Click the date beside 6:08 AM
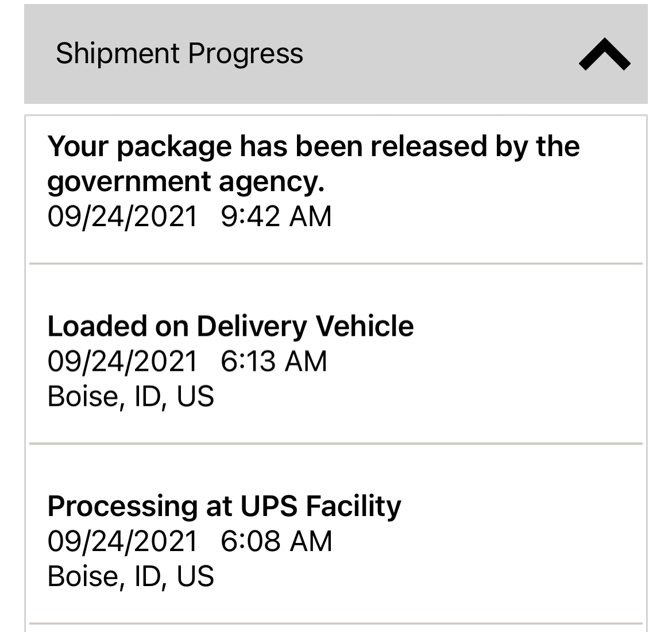Screen dimensions: 672x632 pyautogui.click(x=122, y=541)
